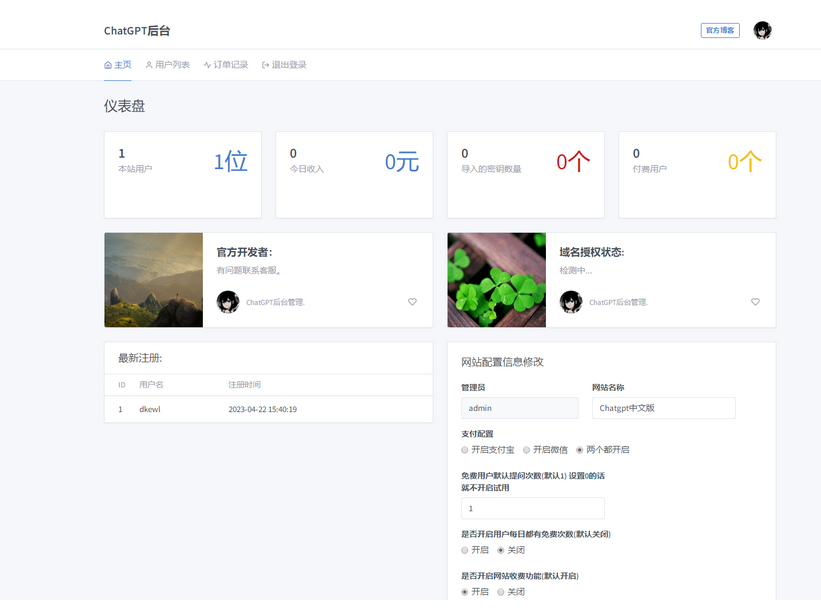Open the 用户列表 user list tab
The image size is (821, 611).
click(x=168, y=65)
